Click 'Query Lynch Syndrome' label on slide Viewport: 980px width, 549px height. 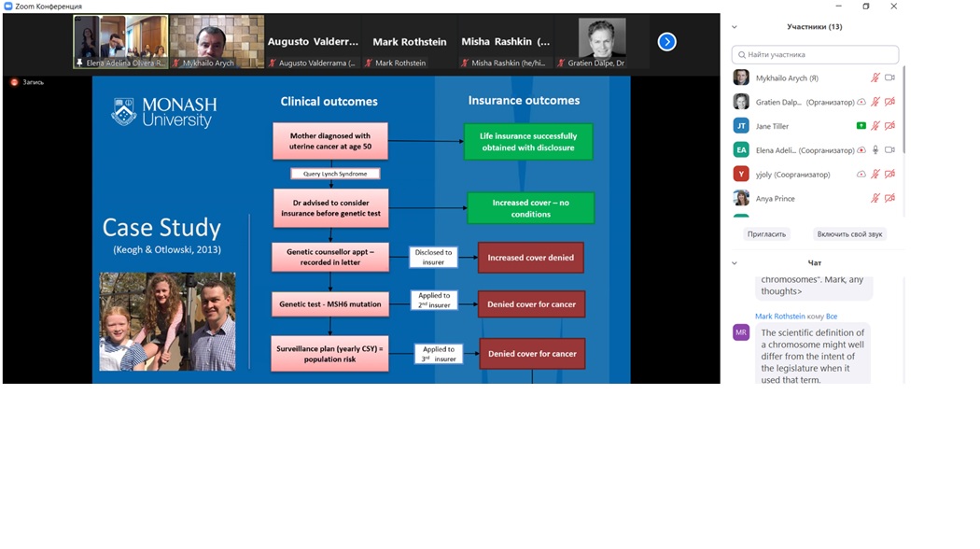pyautogui.click(x=335, y=174)
